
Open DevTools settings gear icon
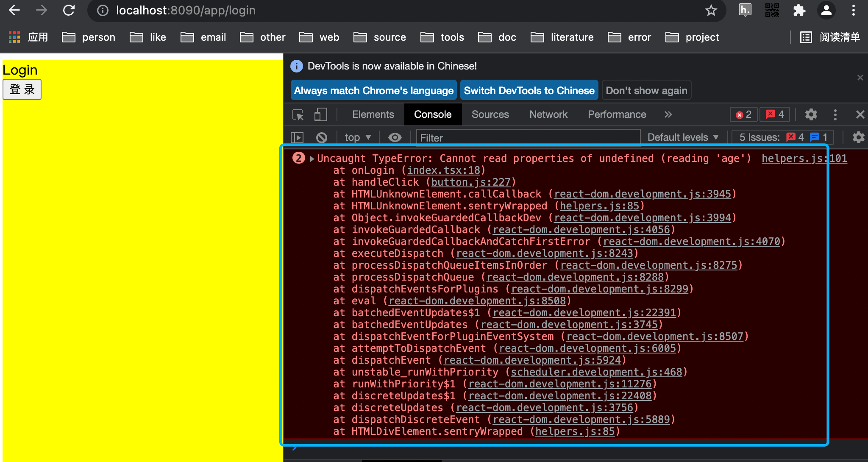(x=811, y=114)
